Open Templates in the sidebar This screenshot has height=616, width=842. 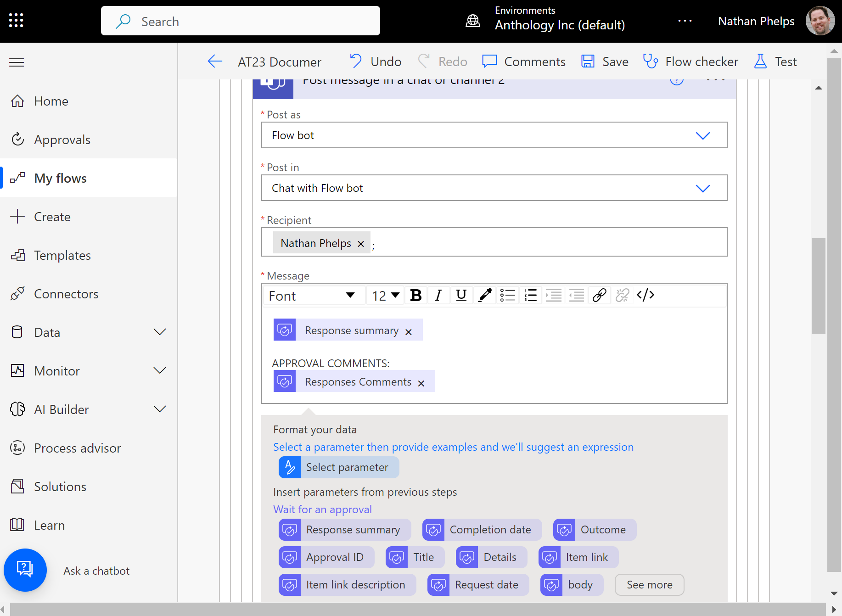pos(89,255)
